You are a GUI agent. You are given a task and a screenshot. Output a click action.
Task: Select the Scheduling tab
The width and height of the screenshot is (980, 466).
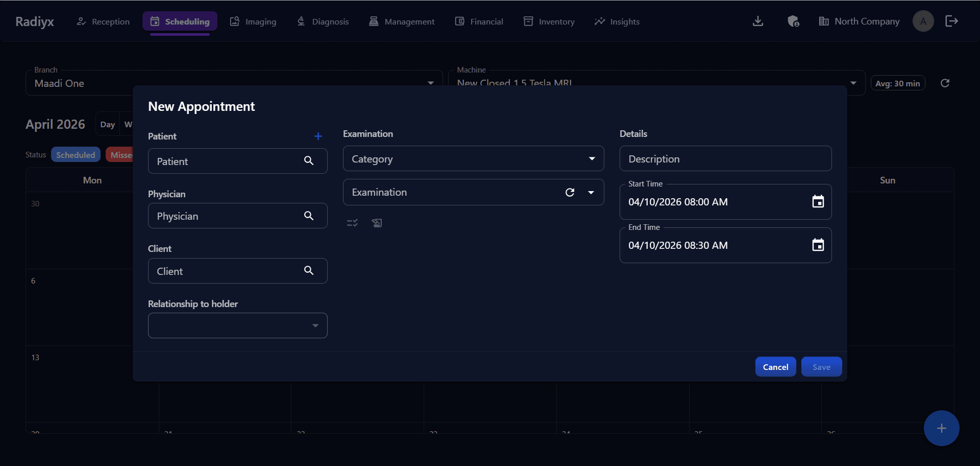click(180, 21)
